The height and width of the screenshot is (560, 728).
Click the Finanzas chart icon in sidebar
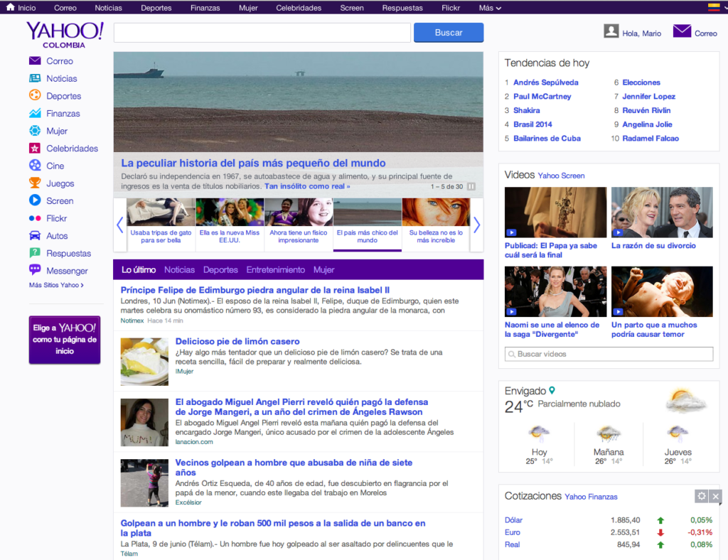pyautogui.click(x=35, y=113)
